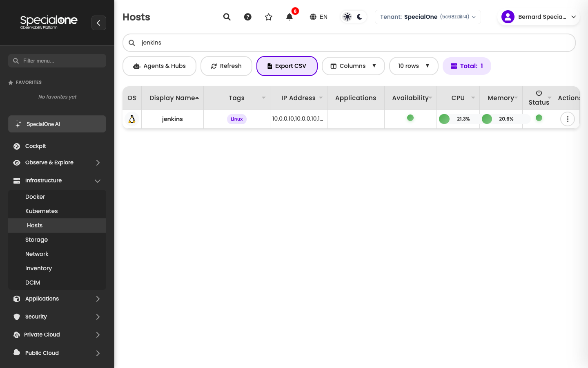Screen dimensions: 588x368
Task: Open search via the magnifier icon in header
Action: click(227, 17)
